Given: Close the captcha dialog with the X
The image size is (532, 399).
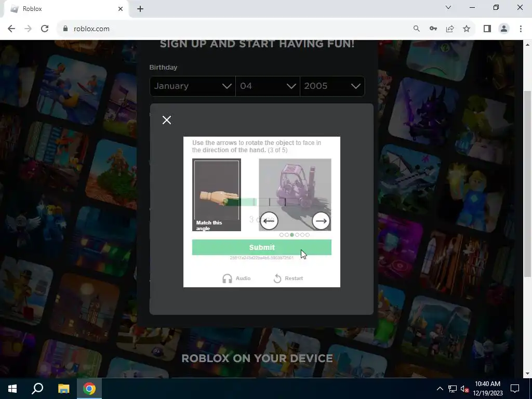Looking at the screenshot, I should [x=167, y=120].
